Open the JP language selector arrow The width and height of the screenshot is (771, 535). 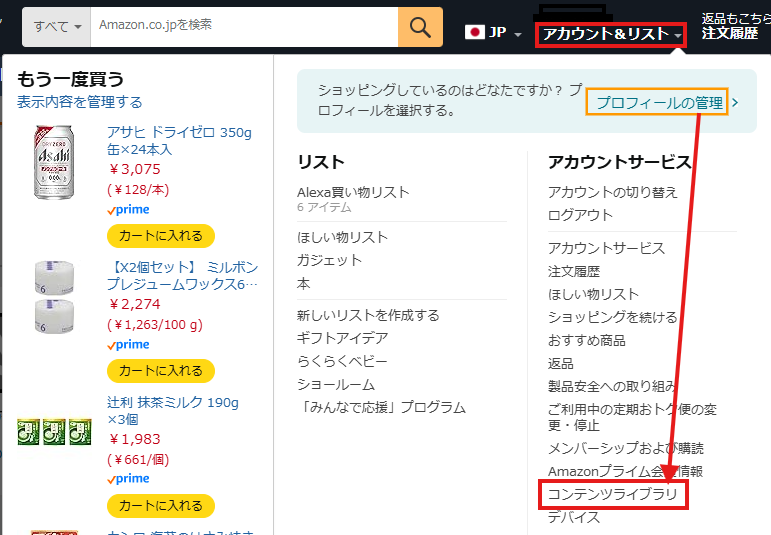coord(518,34)
